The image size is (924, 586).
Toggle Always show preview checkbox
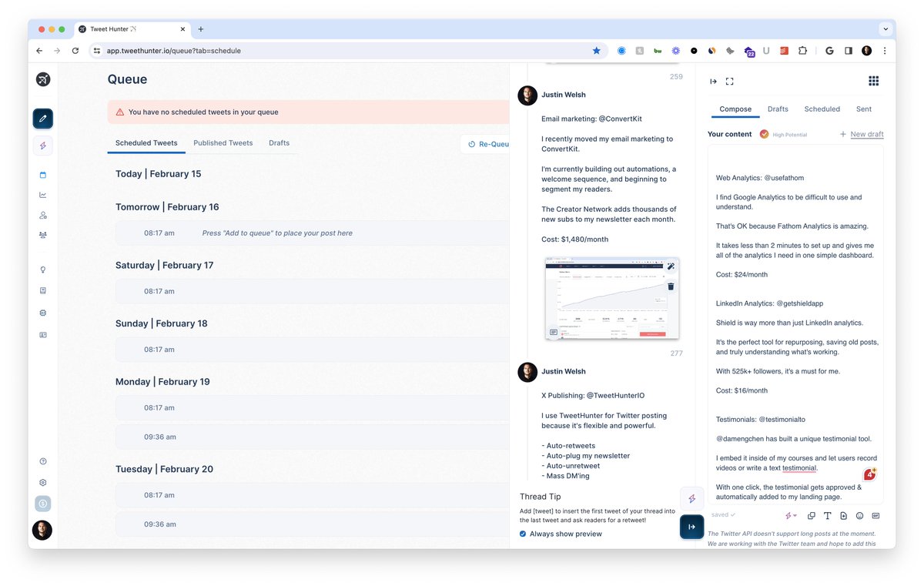(x=523, y=534)
